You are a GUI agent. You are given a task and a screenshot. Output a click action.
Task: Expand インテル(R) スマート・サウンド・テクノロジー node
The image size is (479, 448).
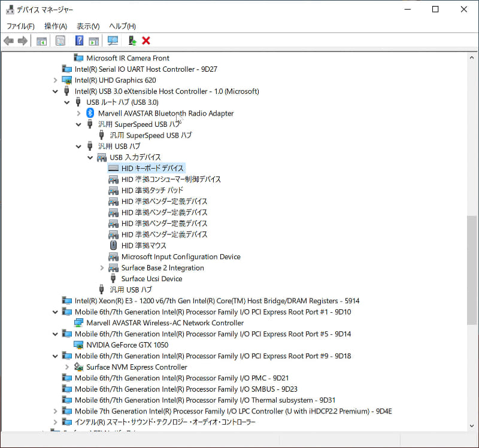click(x=55, y=422)
